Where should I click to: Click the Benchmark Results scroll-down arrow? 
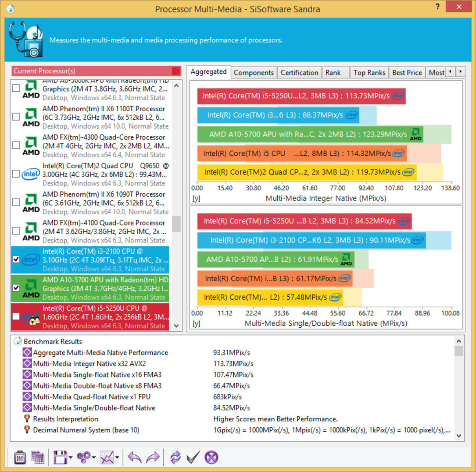click(459, 436)
